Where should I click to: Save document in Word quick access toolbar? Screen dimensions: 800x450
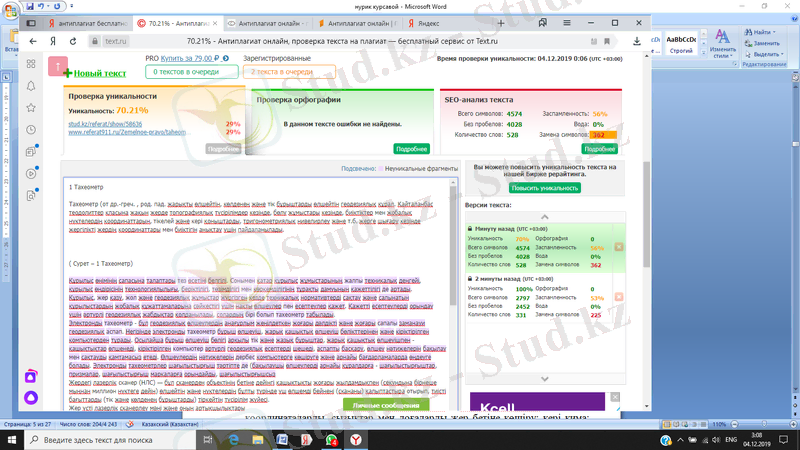tap(30, 7)
